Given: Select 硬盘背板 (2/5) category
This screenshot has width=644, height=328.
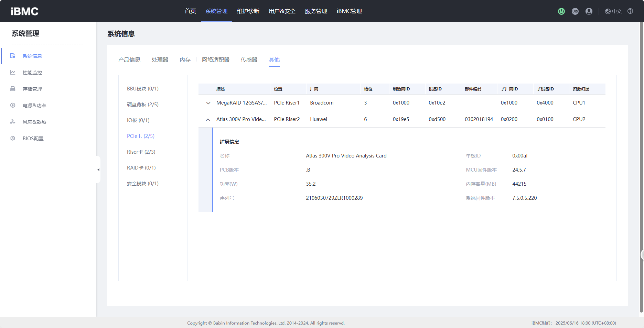Looking at the screenshot, I should (143, 105).
